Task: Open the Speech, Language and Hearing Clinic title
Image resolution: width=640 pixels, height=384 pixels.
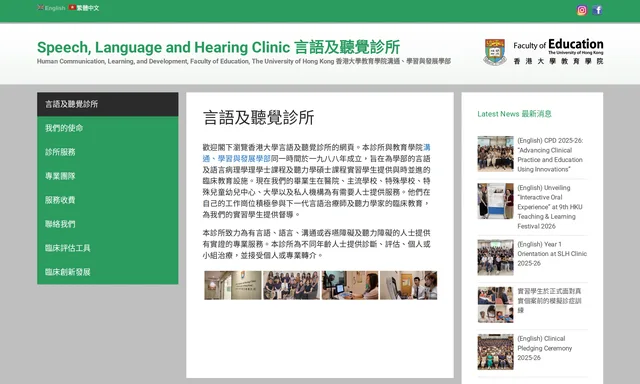Action: click(x=218, y=47)
